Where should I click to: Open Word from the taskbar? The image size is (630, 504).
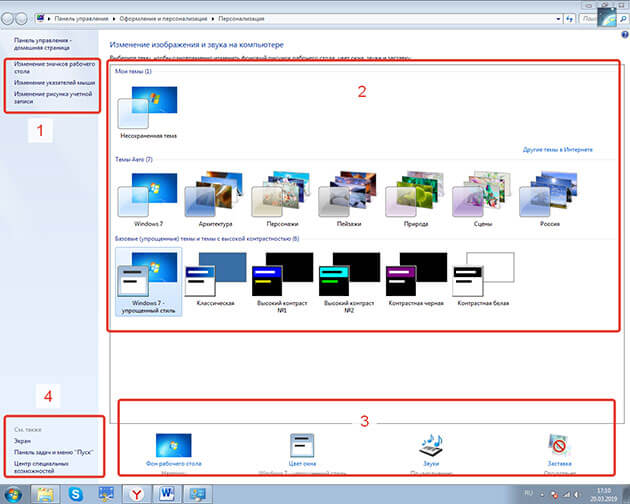pos(167,494)
